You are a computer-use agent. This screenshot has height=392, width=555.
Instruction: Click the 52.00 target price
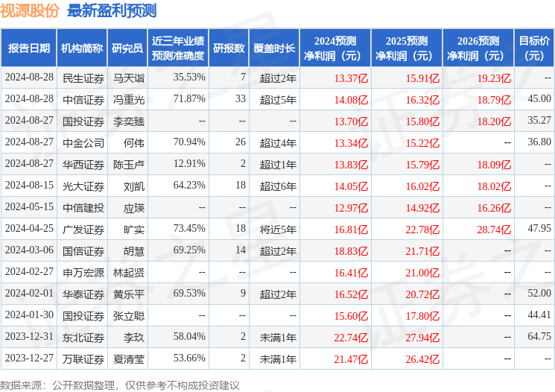(x=539, y=293)
